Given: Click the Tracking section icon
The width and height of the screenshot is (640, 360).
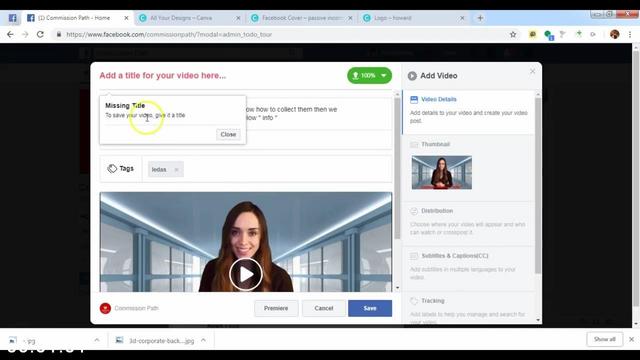Looking at the screenshot, I should (x=414, y=301).
